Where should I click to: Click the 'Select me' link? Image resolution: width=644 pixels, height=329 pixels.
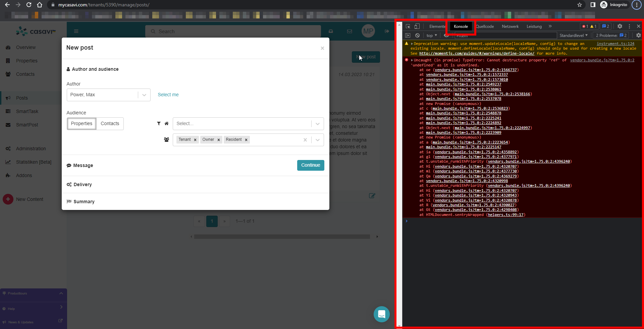(x=168, y=95)
